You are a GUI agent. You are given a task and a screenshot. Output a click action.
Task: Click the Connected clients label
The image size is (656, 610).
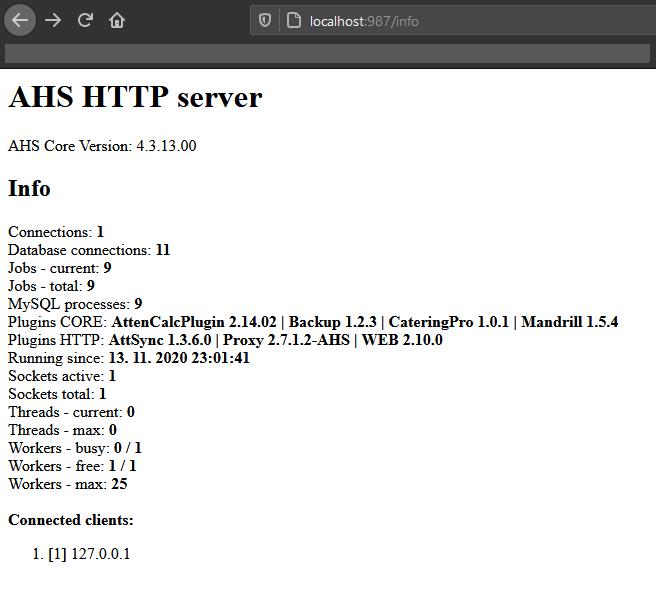[71, 520]
